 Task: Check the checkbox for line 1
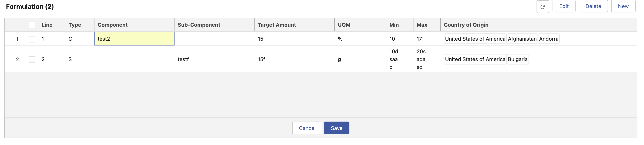[32, 39]
